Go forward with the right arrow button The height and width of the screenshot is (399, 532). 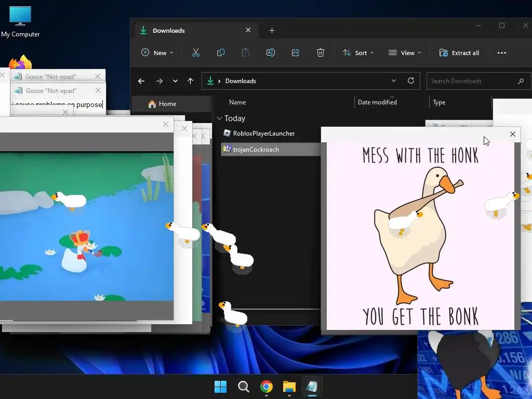pos(159,81)
